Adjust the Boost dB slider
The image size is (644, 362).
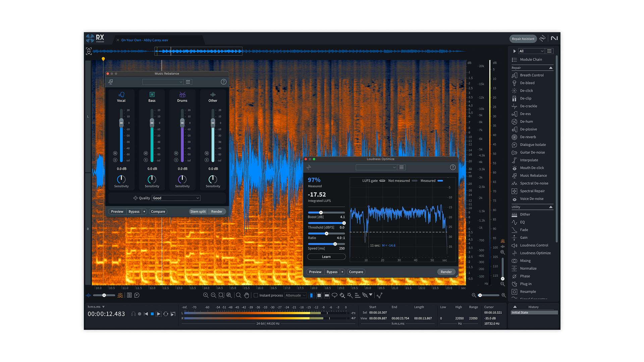pos(321,213)
